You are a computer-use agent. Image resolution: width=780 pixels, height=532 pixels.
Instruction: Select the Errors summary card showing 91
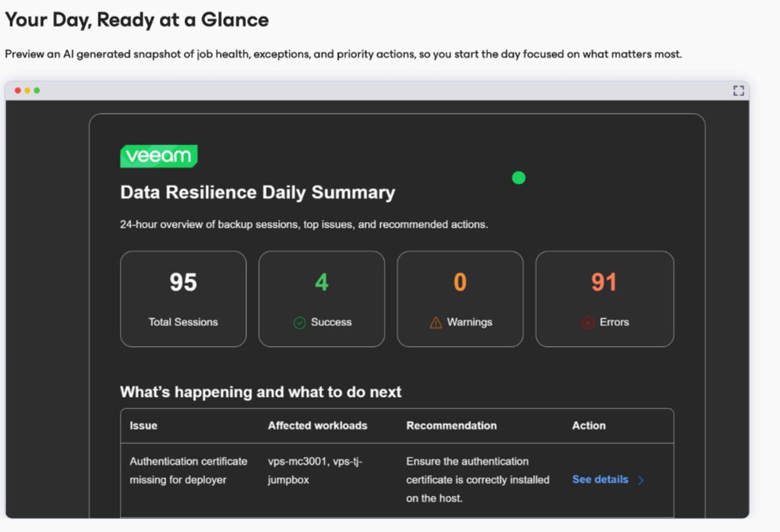[x=604, y=298]
